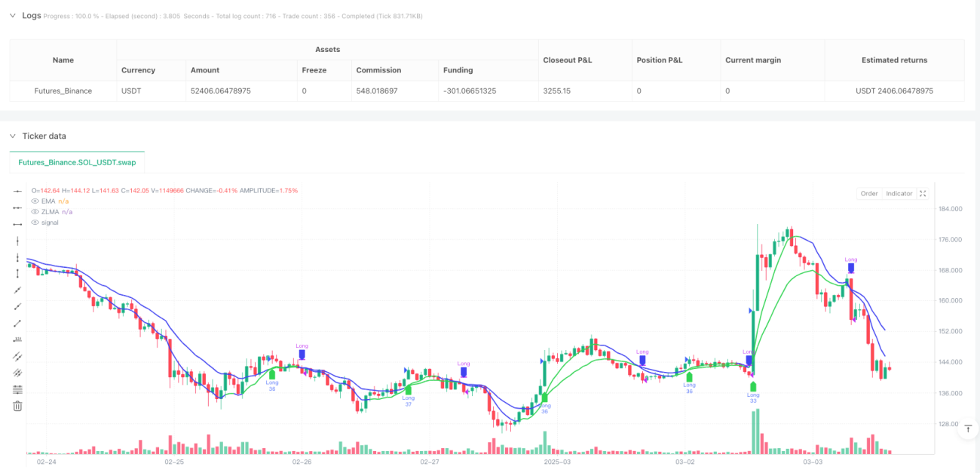The height and width of the screenshot is (473, 980).
Task: Pick the parallel channel line tool
Action: click(x=18, y=356)
